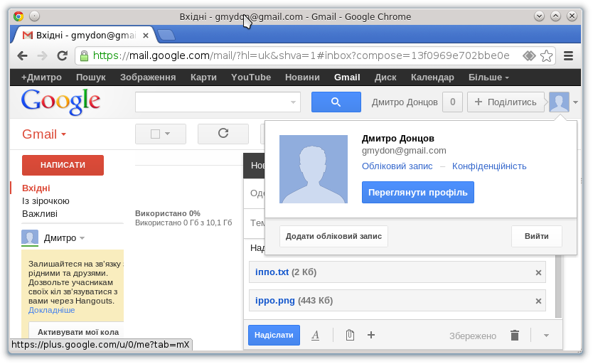Refresh the Gmail inbox list
This screenshot has width=593, height=364.
tap(223, 134)
